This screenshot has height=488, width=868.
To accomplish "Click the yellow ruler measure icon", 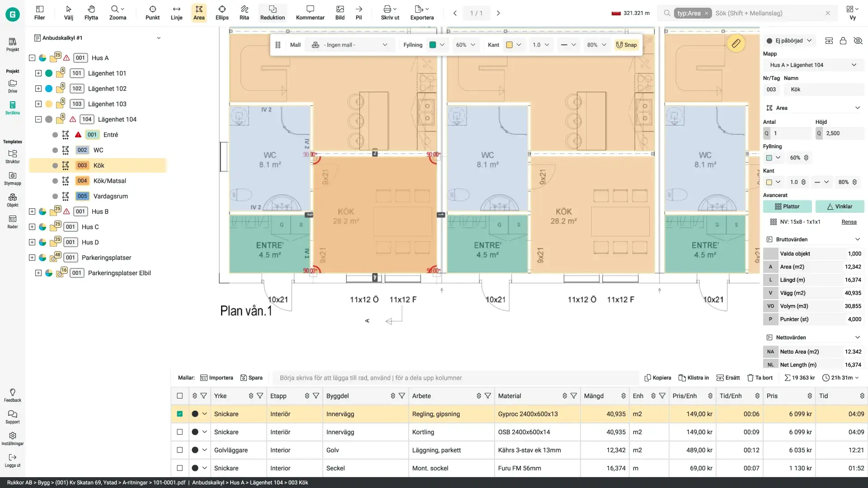I will point(736,43).
